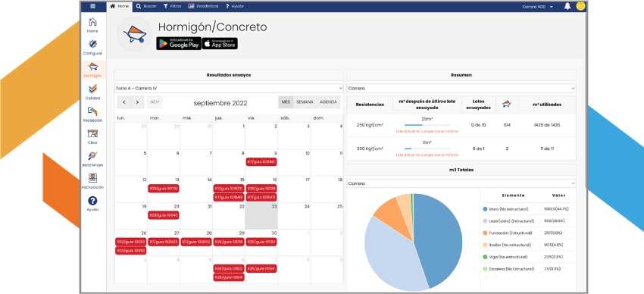Expand the Carrera dropdown under Resumen
644x294 pixels.
[461, 89]
